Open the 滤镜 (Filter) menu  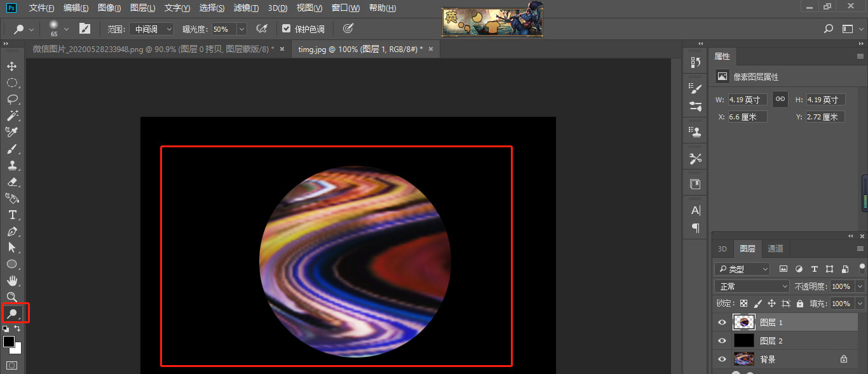coord(246,8)
